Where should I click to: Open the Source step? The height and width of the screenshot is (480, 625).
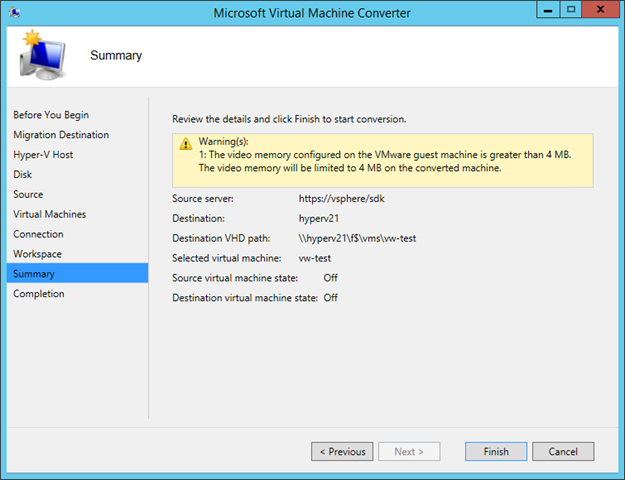click(28, 195)
